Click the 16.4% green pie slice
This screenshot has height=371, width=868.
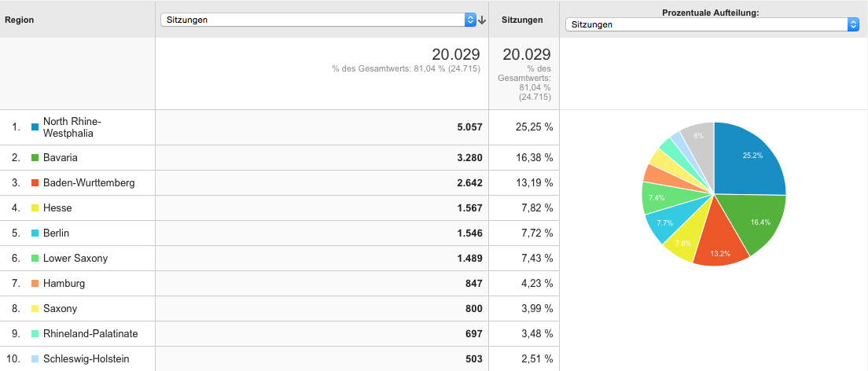coord(759,220)
